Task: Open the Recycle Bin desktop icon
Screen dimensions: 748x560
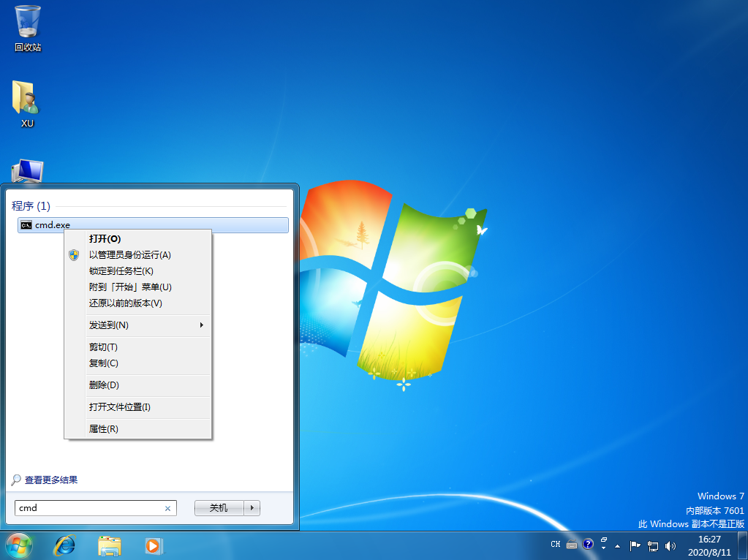Action: coord(28,29)
